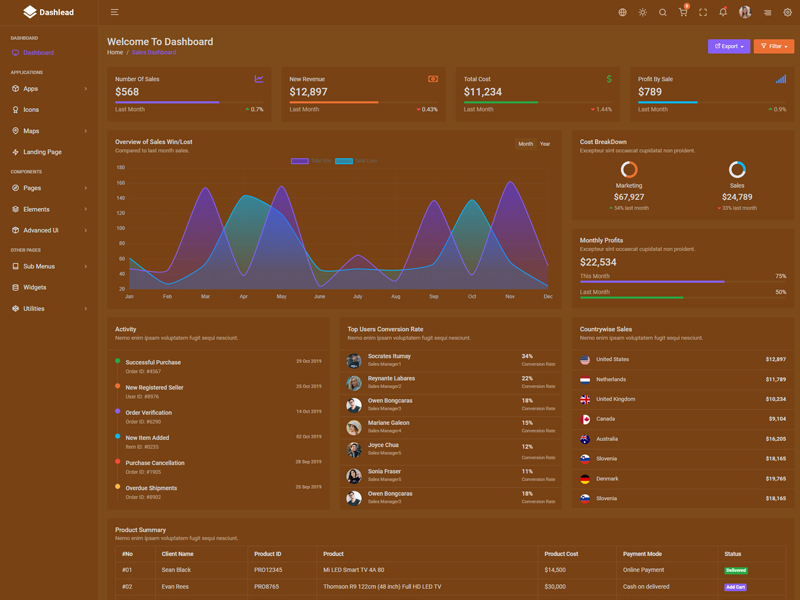Open the Filter dropdown button
The image size is (800, 600).
click(773, 46)
